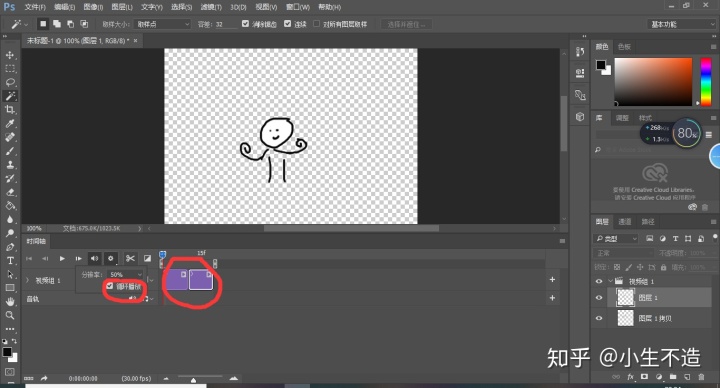Select the Crop tool
The height and width of the screenshot is (388, 720).
(x=10, y=110)
